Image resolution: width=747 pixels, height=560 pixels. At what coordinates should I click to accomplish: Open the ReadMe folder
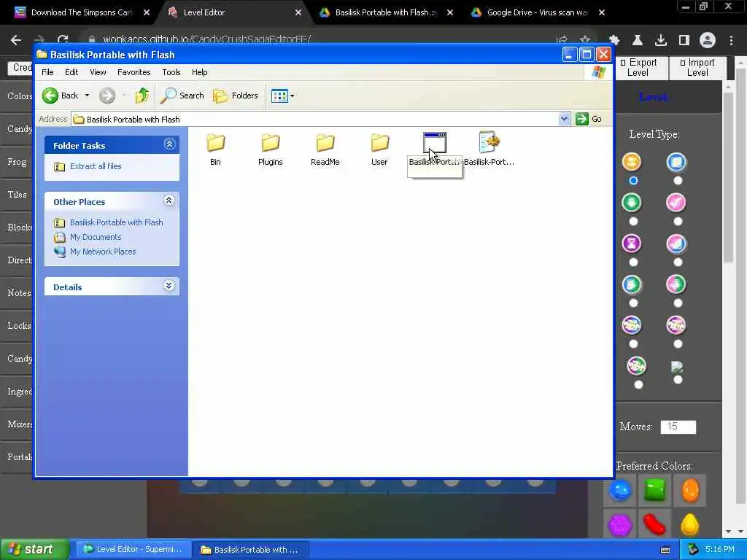pos(325,149)
